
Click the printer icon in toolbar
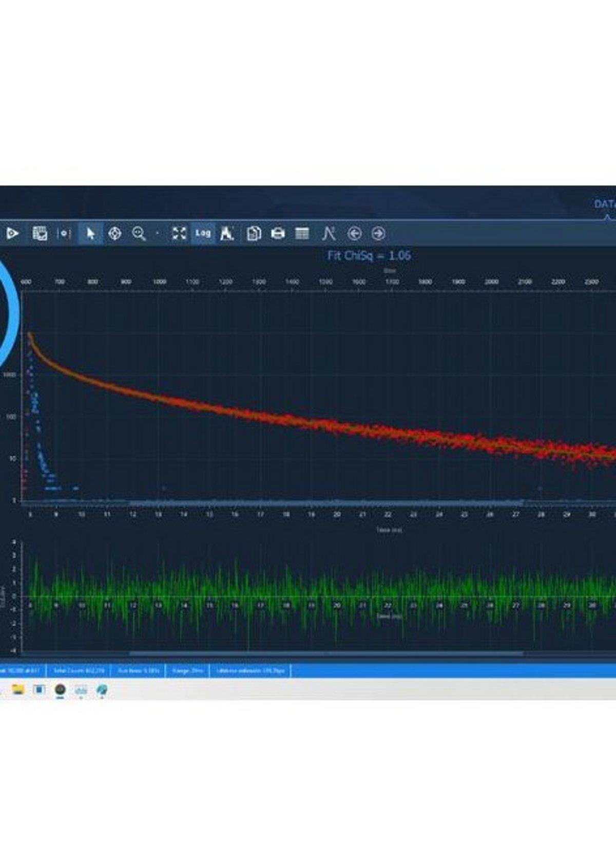278,234
